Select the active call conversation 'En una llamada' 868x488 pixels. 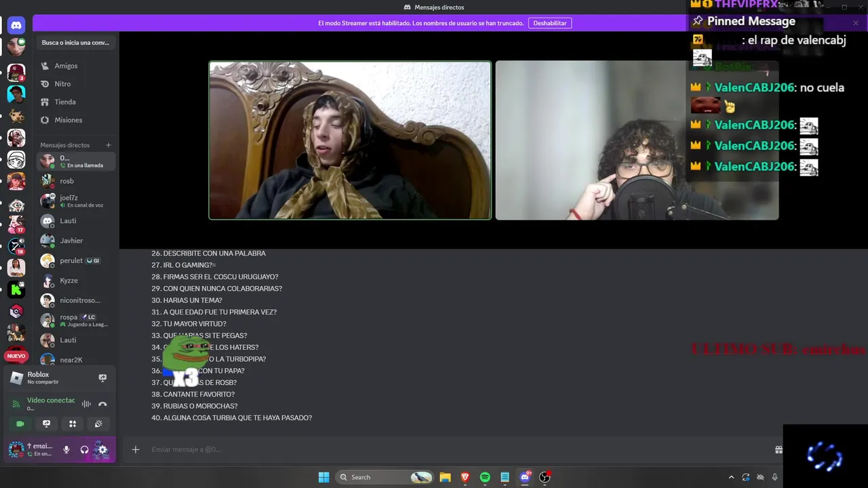pyautogui.click(x=75, y=161)
